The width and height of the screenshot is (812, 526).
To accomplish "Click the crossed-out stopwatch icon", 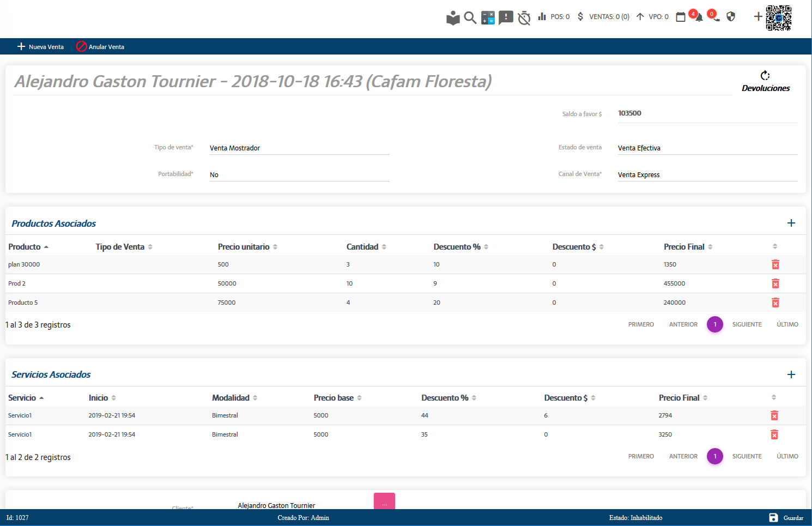I will (x=524, y=18).
